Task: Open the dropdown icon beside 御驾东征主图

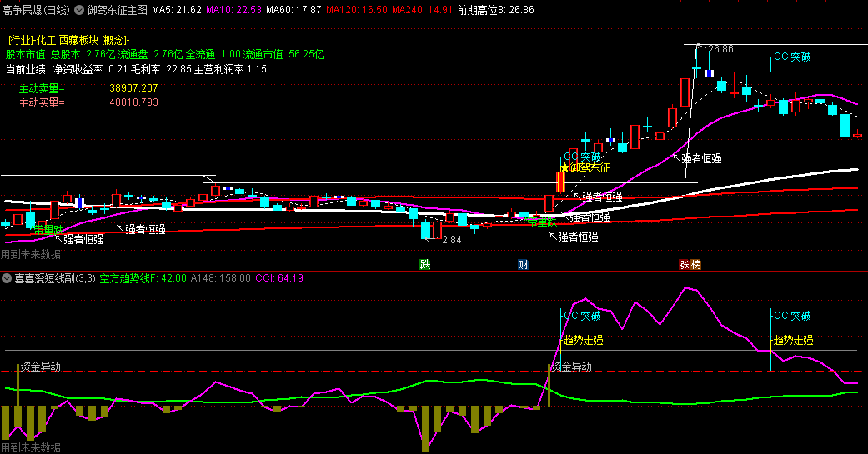Action: [x=79, y=10]
